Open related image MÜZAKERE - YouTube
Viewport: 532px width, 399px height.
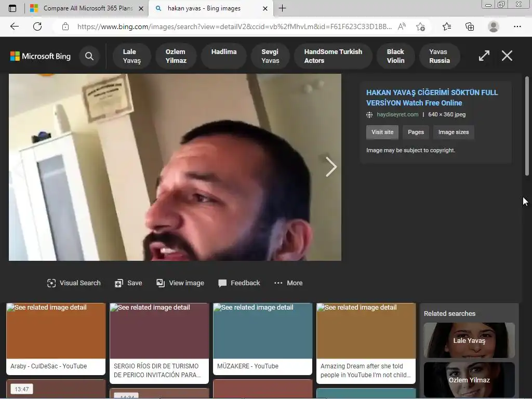point(262,339)
